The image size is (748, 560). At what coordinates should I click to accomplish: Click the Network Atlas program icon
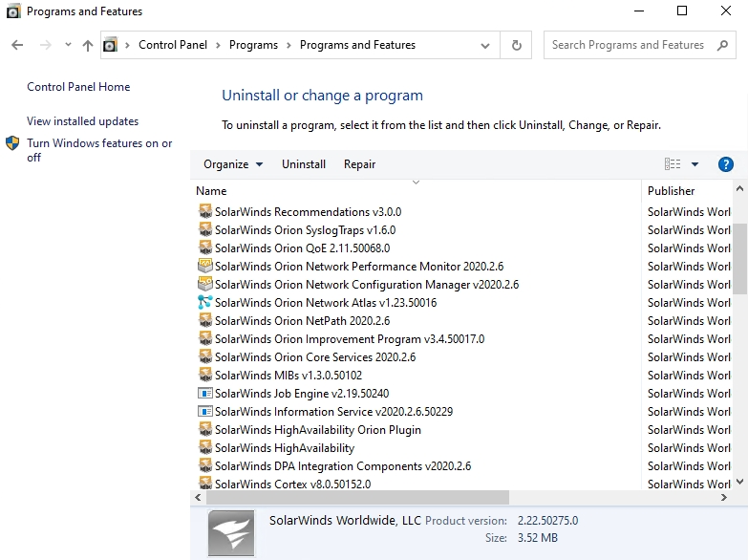pyautogui.click(x=204, y=303)
